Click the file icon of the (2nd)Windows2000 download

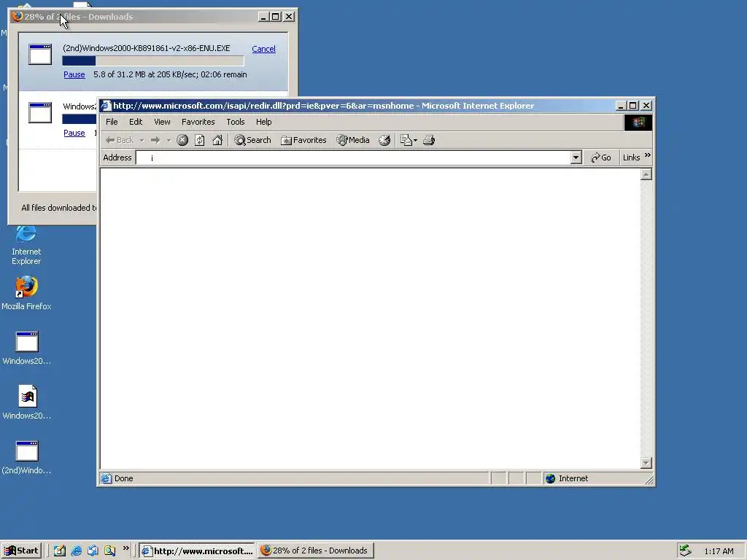tap(40, 54)
